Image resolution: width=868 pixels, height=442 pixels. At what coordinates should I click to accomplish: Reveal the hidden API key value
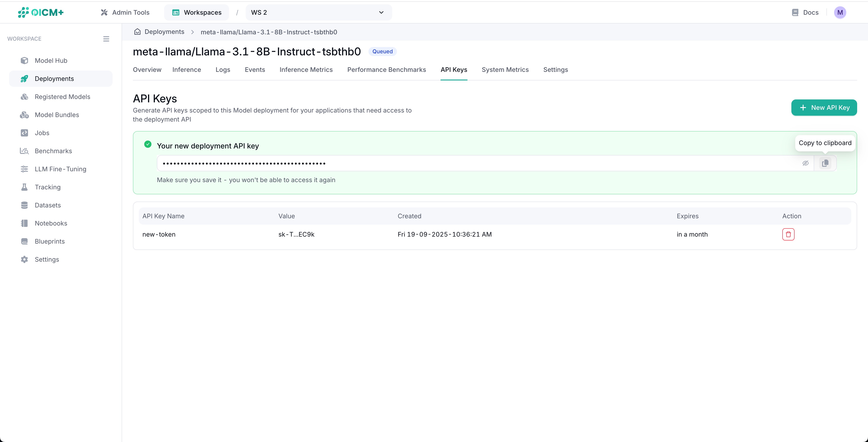(x=806, y=163)
